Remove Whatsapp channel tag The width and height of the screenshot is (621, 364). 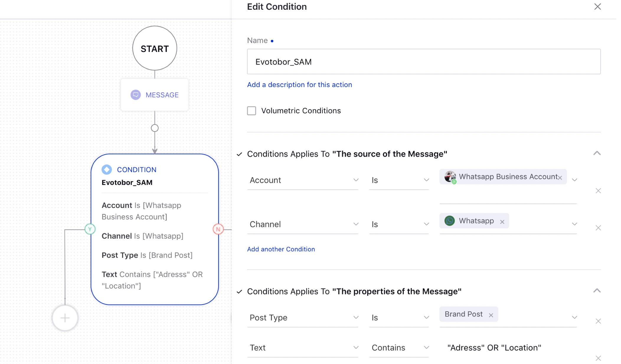(502, 221)
